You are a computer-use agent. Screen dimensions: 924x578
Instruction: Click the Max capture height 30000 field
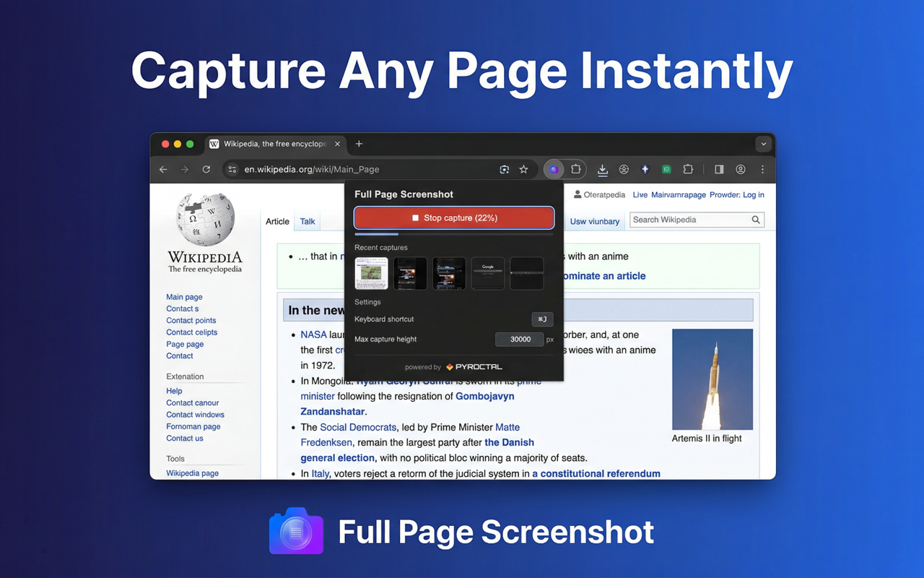tap(520, 339)
